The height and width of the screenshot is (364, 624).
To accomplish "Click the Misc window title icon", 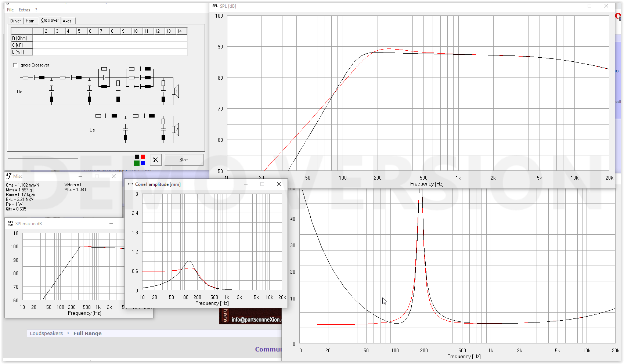I will [8, 176].
